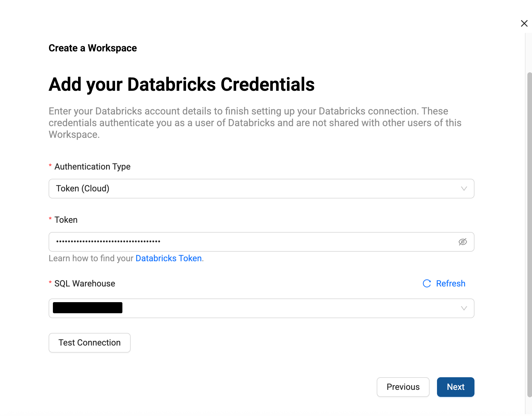The height and width of the screenshot is (416, 532).
Task: Toggle token visibility eye icon
Action: point(463,242)
